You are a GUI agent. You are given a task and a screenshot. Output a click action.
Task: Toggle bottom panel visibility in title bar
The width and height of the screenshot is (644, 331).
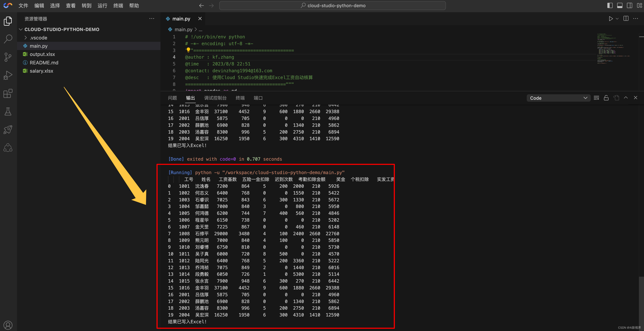click(620, 6)
